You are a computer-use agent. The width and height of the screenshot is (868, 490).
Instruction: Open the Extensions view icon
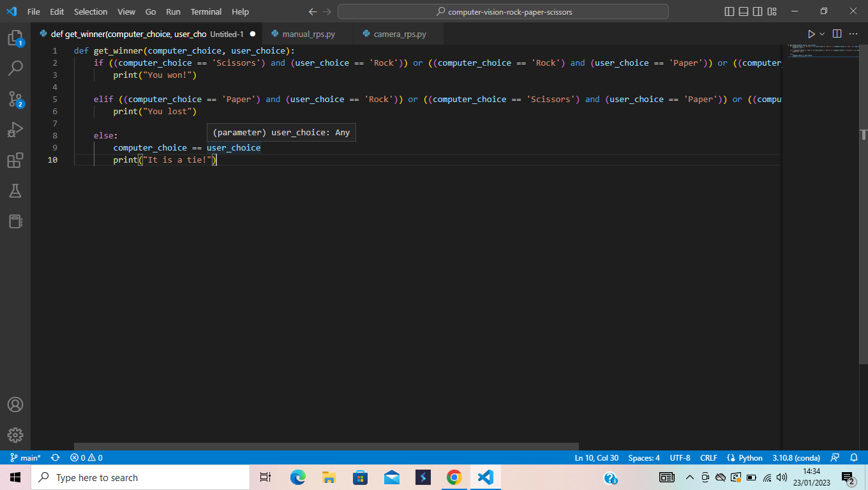[15, 160]
